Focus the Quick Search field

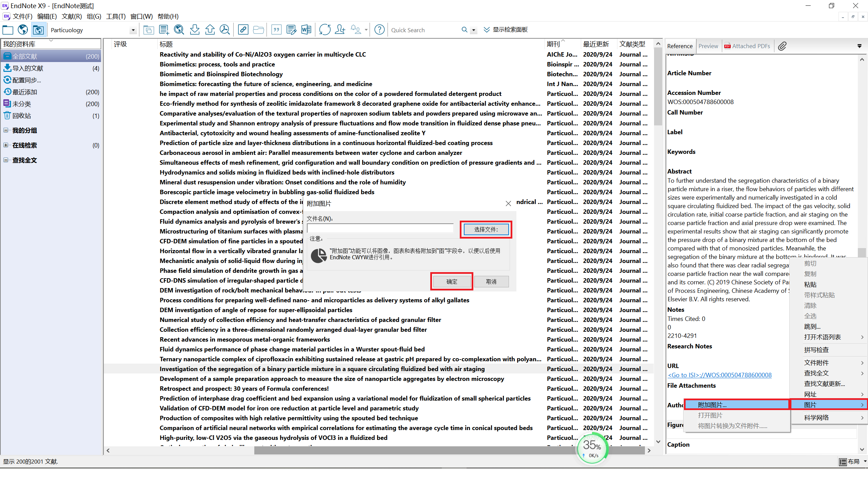[x=424, y=30]
